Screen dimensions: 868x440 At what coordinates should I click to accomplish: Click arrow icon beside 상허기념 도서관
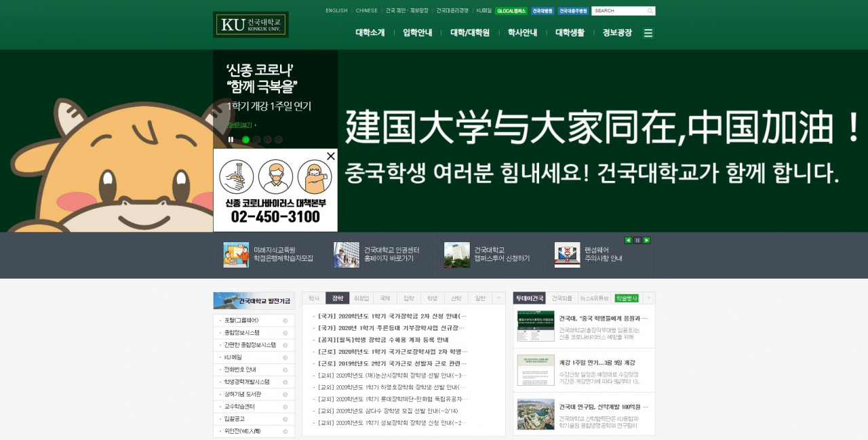point(285,394)
